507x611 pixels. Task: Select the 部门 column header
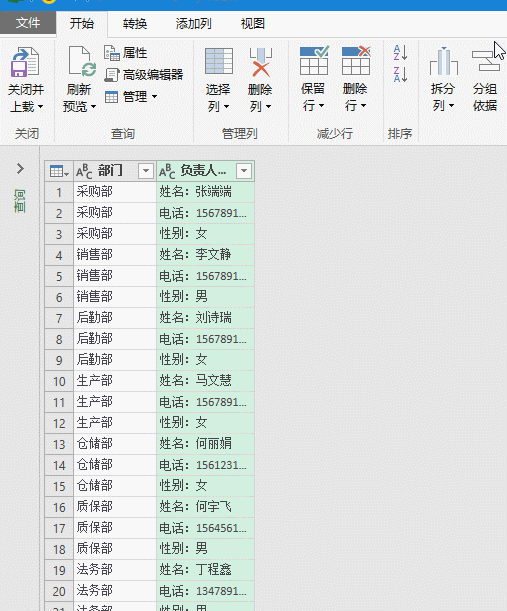click(115, 171)
